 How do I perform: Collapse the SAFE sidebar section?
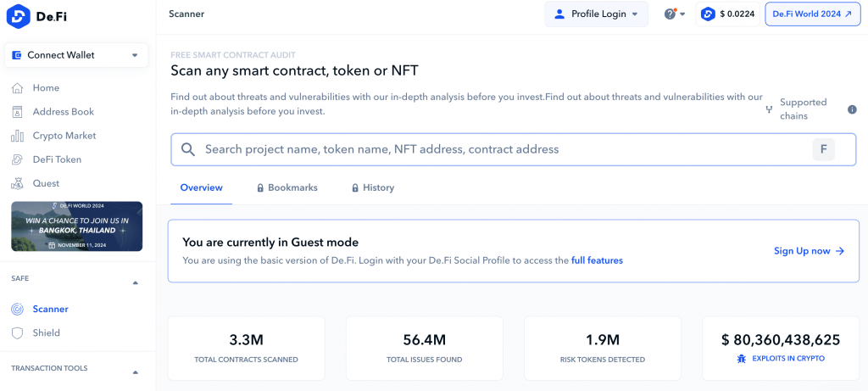[x=136, y=282]
